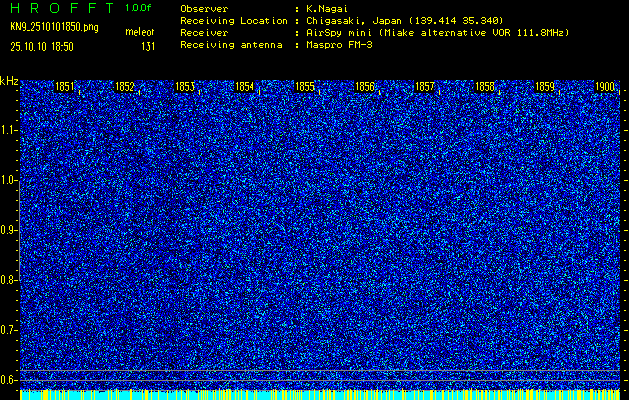Click the kHz axis unit label
Viewport: 629px width, 400px height.
[x=9, y=81]
